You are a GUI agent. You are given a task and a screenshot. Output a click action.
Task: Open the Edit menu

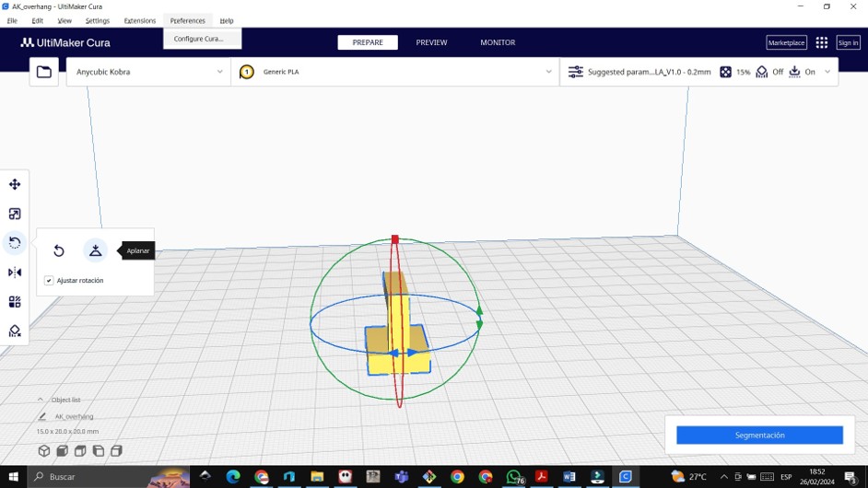(37, 20)
